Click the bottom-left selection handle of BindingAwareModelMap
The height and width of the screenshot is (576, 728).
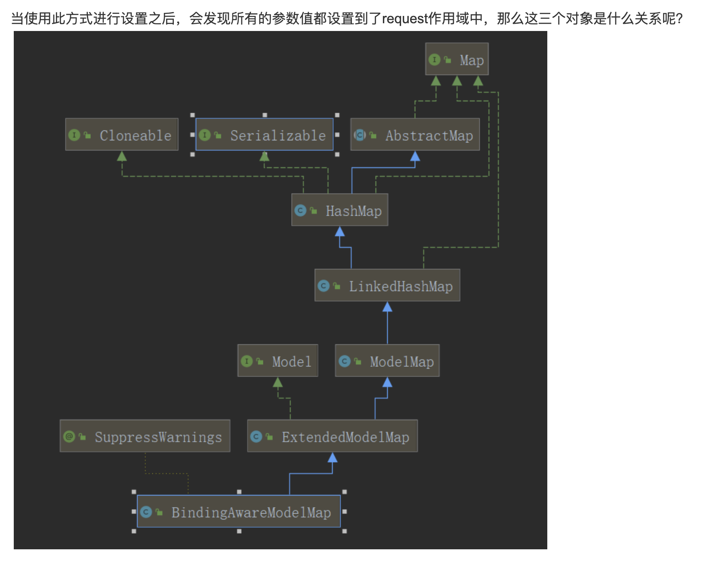134,531
